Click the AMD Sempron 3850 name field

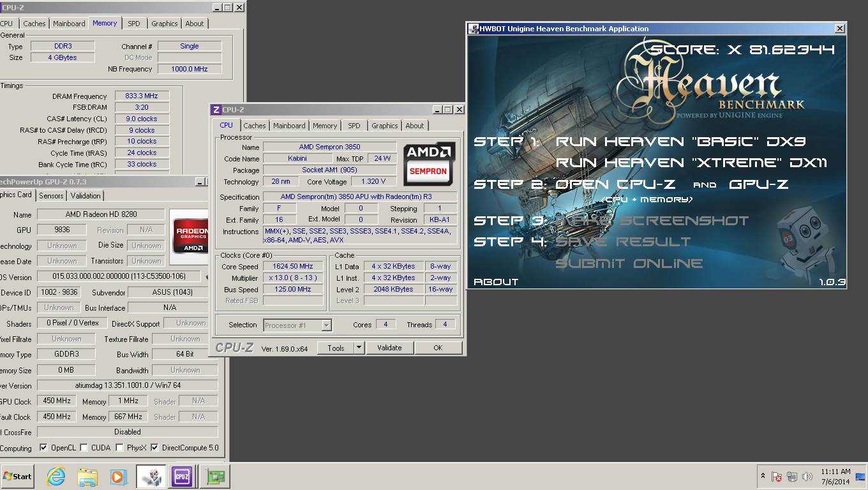coord(329,147)
